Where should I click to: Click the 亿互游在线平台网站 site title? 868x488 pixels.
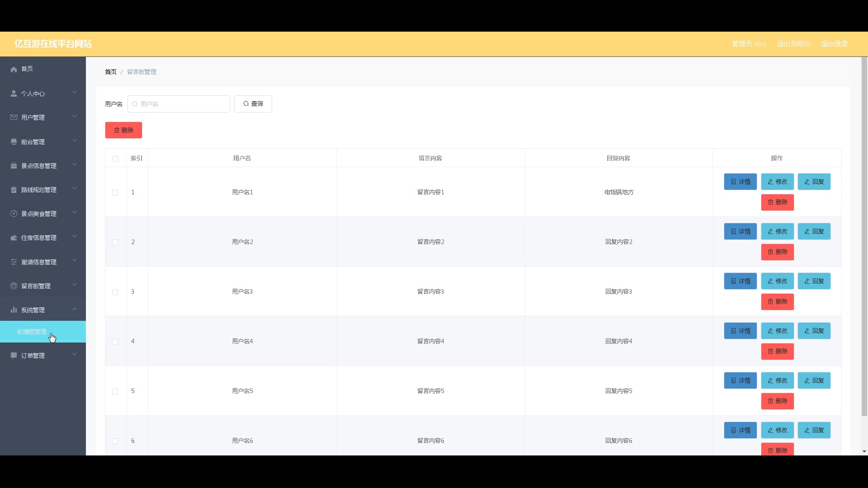pos(53,44)
